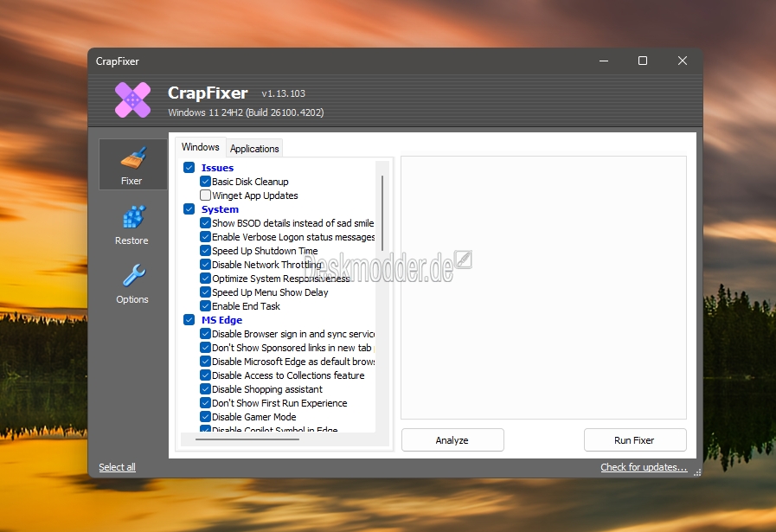Open Check for updates link
The width and height of the screenshot is (776, 532).
click(644, 467)
